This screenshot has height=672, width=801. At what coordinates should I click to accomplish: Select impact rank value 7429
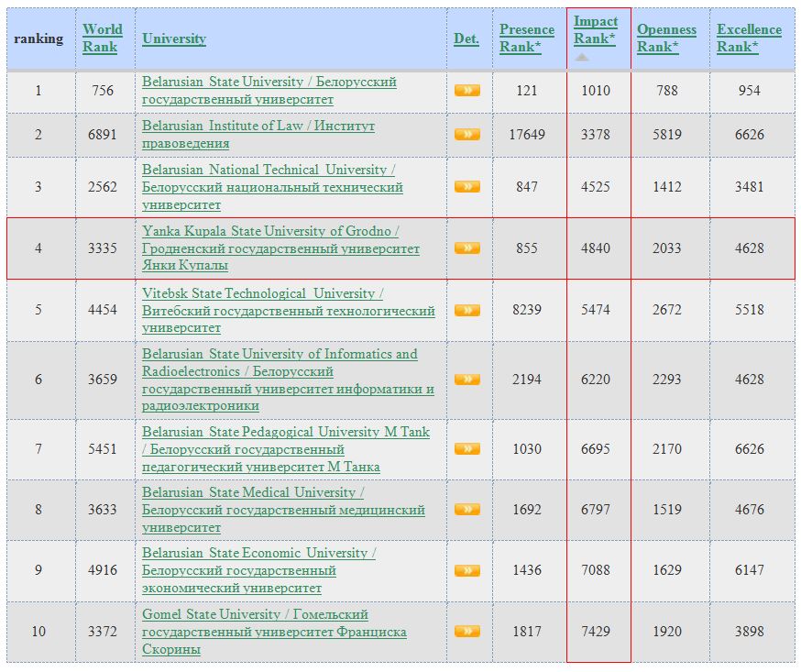click(596, 631)
